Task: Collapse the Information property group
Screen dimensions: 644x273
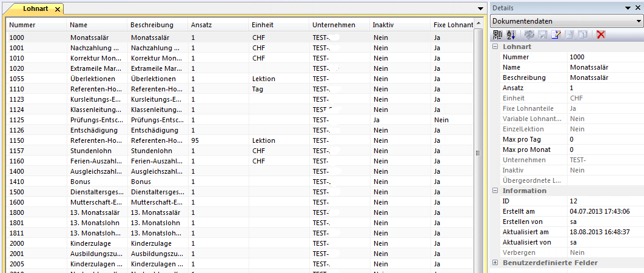Action: (x=495, y=191)
